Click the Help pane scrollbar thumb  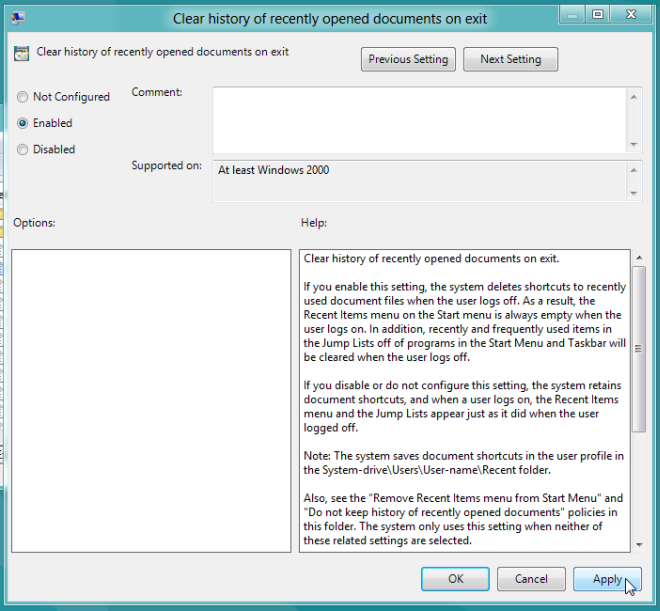pos(639,349)
